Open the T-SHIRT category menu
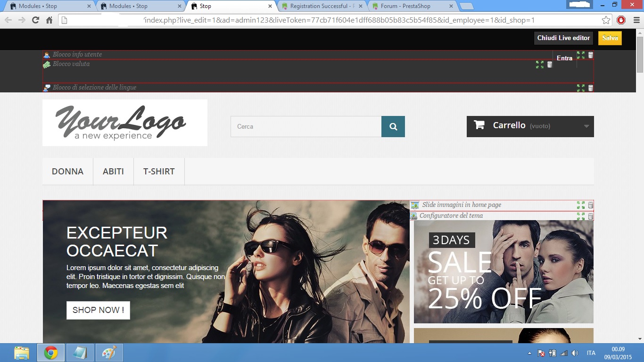The width and height of the screenshot is (644, 362). 159,172
